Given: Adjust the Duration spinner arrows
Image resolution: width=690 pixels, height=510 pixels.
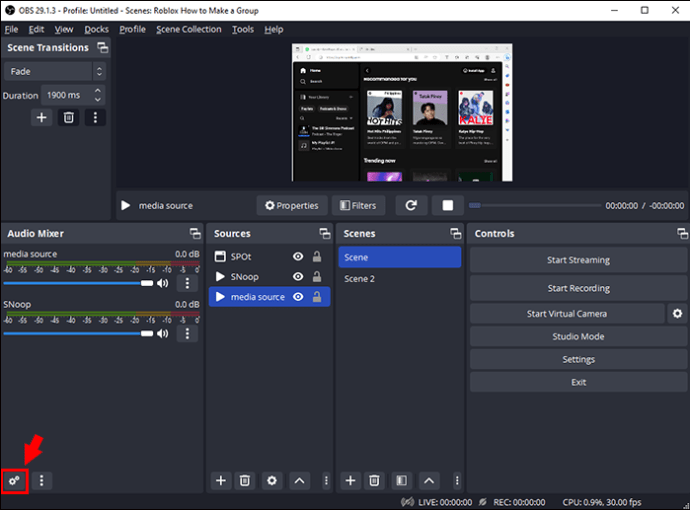Looking at the screenshot, I should click(98, 95).
